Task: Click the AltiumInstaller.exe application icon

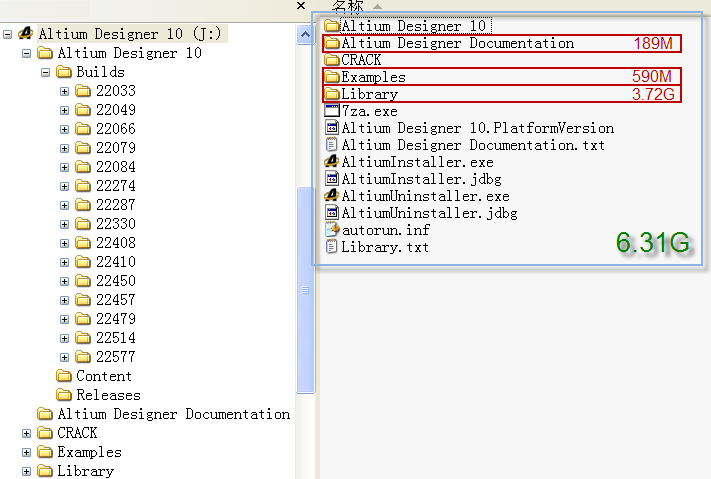Action: point(332,161)
